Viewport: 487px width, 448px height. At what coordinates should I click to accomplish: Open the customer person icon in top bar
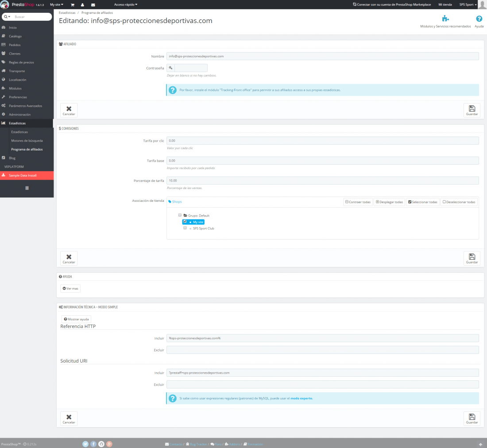click(x=82, y=5)
